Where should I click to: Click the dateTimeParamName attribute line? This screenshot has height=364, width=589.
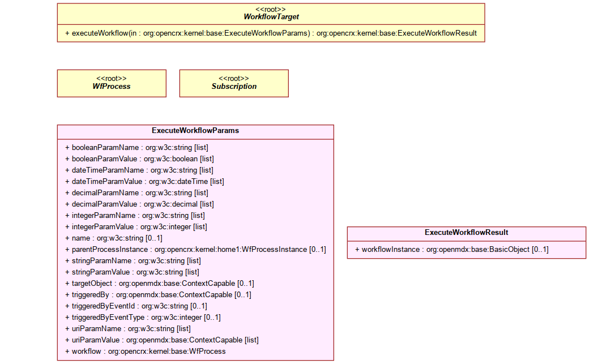(139, 170)
